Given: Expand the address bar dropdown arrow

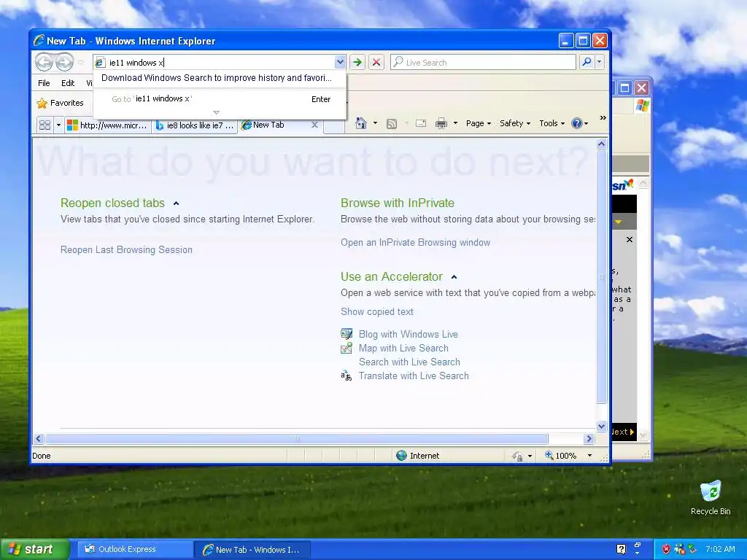Looking at the screenshot, I should tap(340, 62).
